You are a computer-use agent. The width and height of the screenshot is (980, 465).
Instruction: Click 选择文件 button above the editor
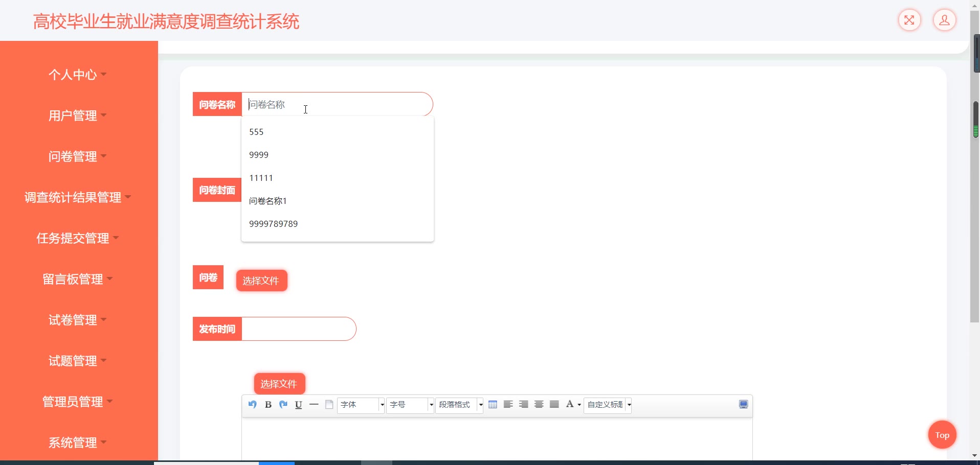(279, 384)
